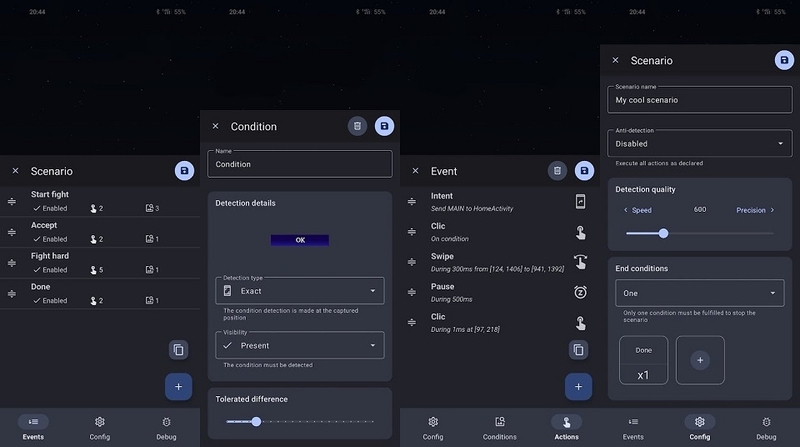
Task: Adjust the Detection quality slider
Action: pos(699,233)
